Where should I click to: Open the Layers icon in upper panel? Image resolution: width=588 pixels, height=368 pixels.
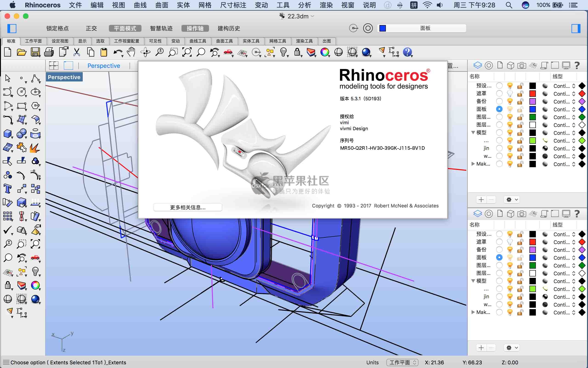pyautogui.click(x=478, y=65)
